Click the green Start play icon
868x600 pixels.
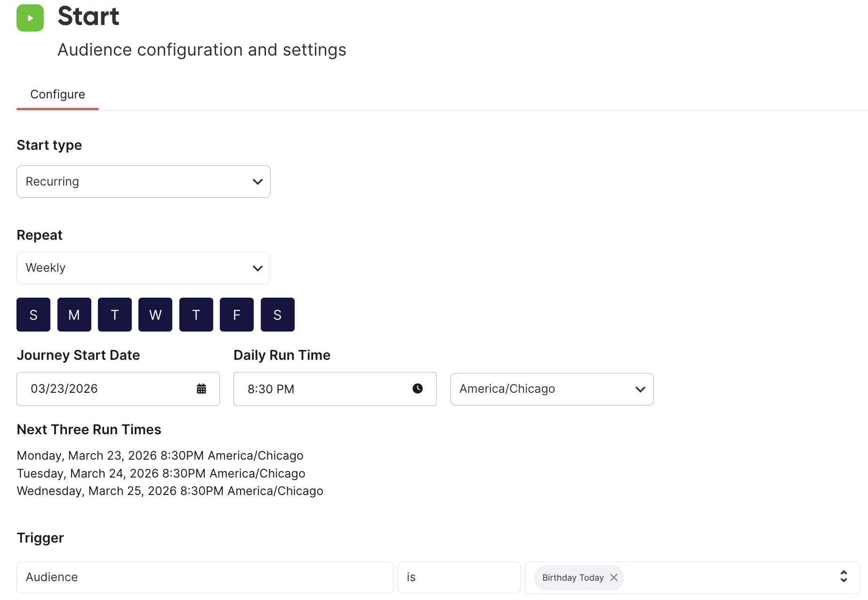[30, 18]
